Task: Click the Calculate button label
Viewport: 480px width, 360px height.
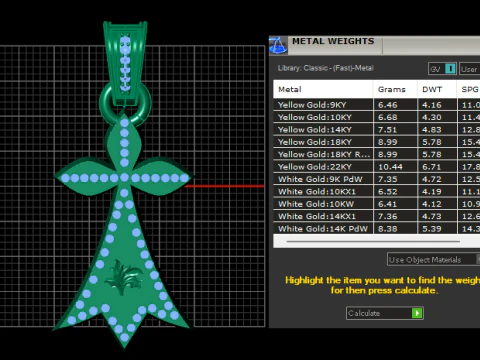Action: coord(364,313)
